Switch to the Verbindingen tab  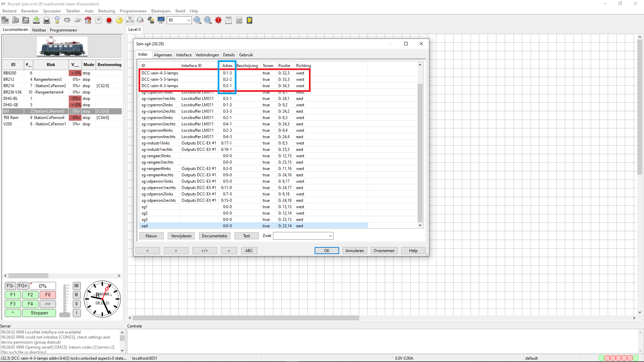pyautogui.click(x=207, y=55)
